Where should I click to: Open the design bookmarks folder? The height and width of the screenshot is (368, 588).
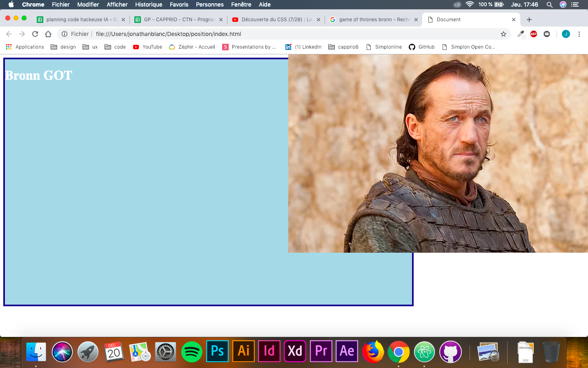(63, 47)
